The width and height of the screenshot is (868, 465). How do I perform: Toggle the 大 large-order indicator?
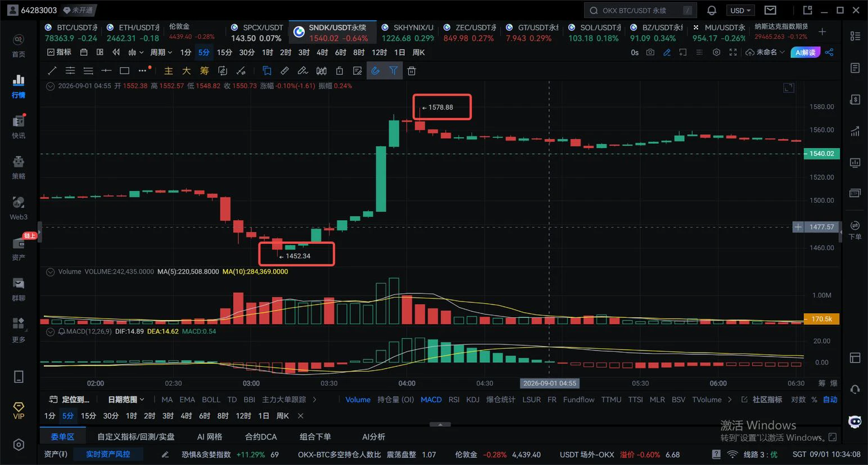(186, 71)
